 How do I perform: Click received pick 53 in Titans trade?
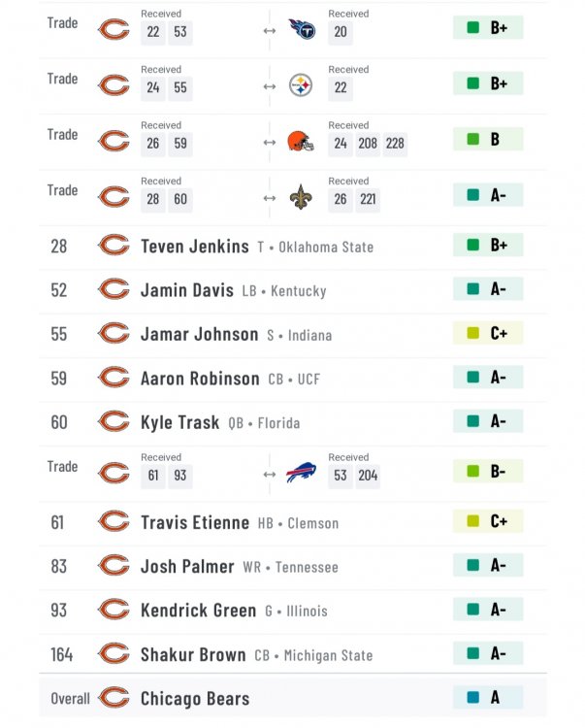point(180,32)
